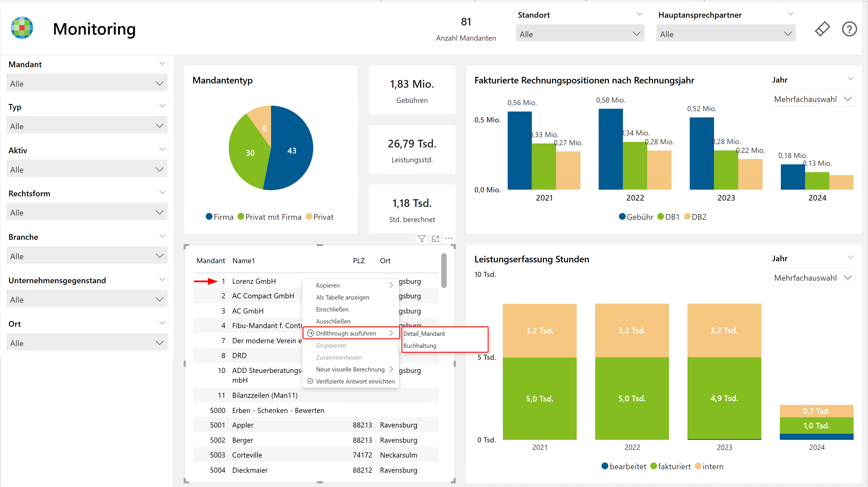Viewport: 868px width, 487px height.
Task: Open the Standort dropdown
Action: (x=580, y=33)
